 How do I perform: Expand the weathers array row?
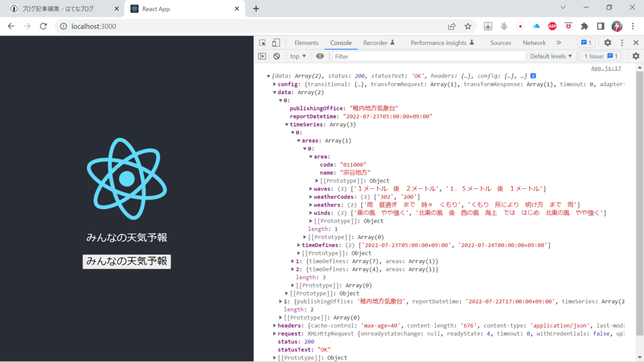(311, 205)
